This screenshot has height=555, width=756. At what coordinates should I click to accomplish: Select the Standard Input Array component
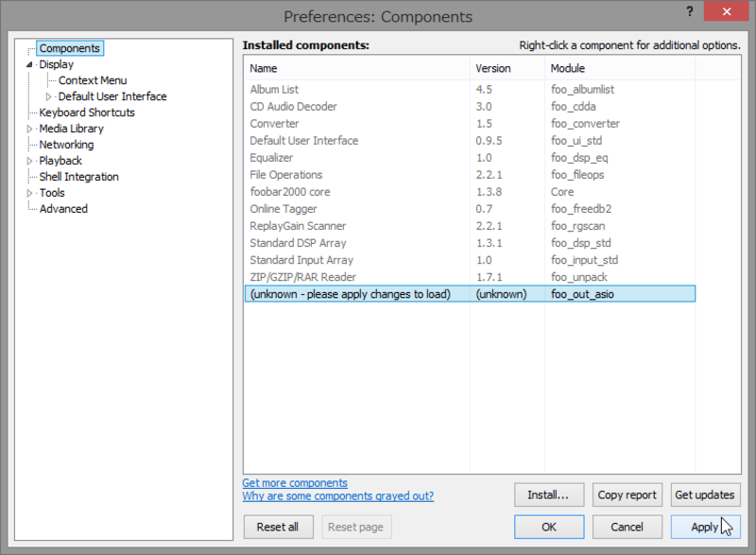pos(470,260)
